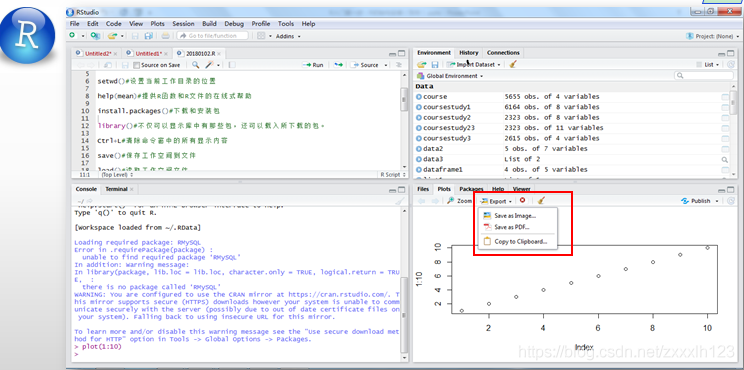Remove current plot with red X icon
744x370 pixels.
pos(522,201)
